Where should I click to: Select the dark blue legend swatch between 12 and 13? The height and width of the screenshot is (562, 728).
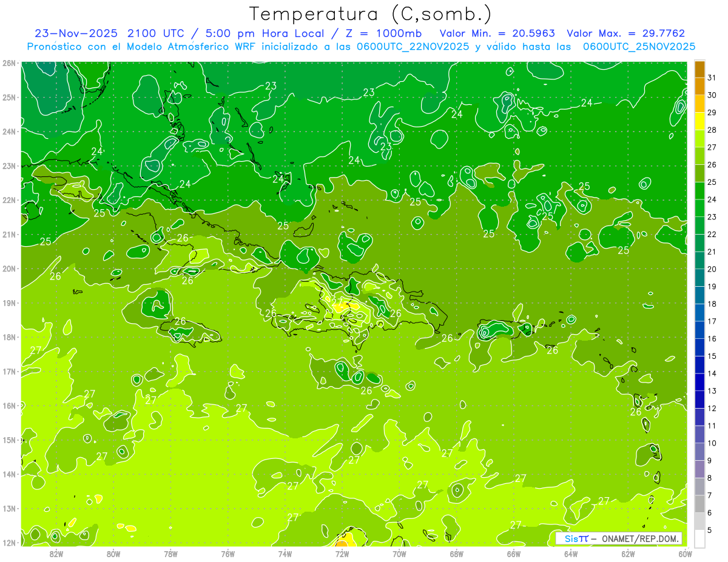point(699,400)
